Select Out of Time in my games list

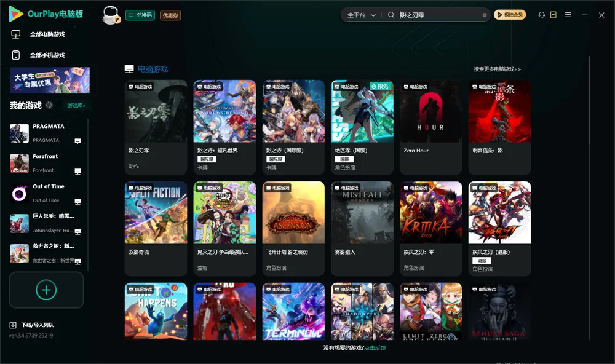(x=46, y=193)
